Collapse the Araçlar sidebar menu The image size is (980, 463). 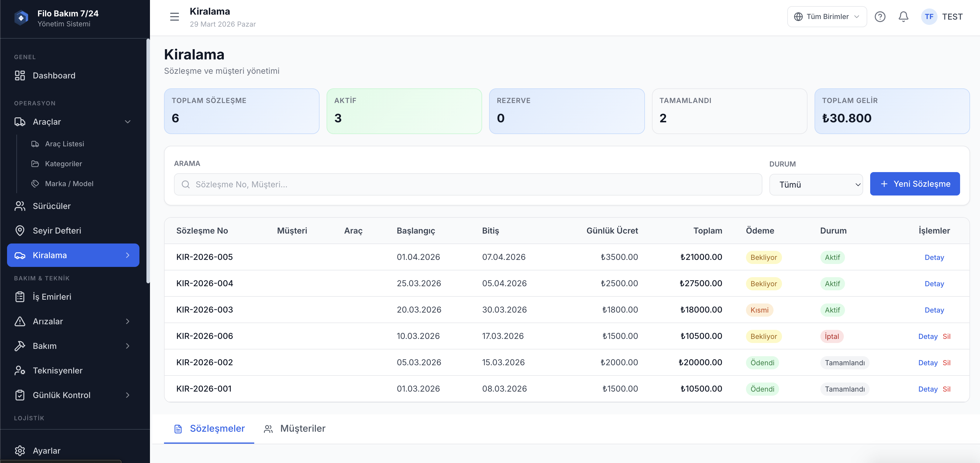pos(127,122)
